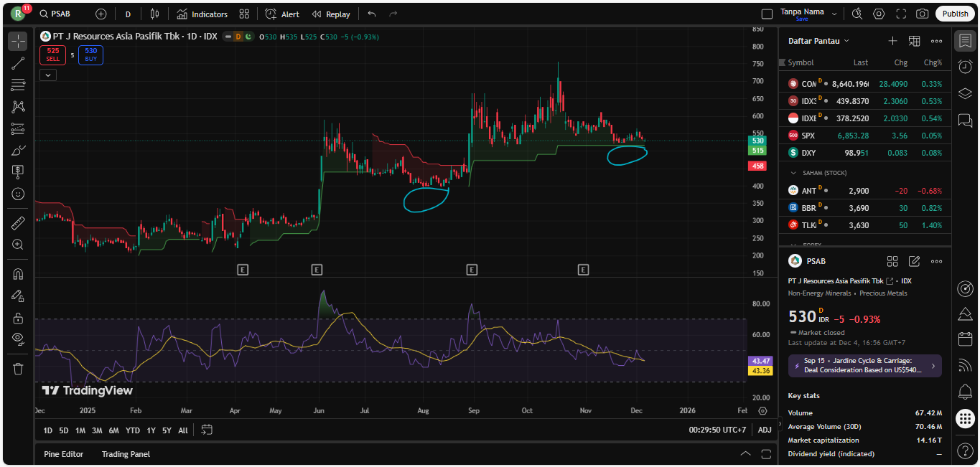
Task: Open the alerts clock icon in right sidebar
Action: coord(965,66)
